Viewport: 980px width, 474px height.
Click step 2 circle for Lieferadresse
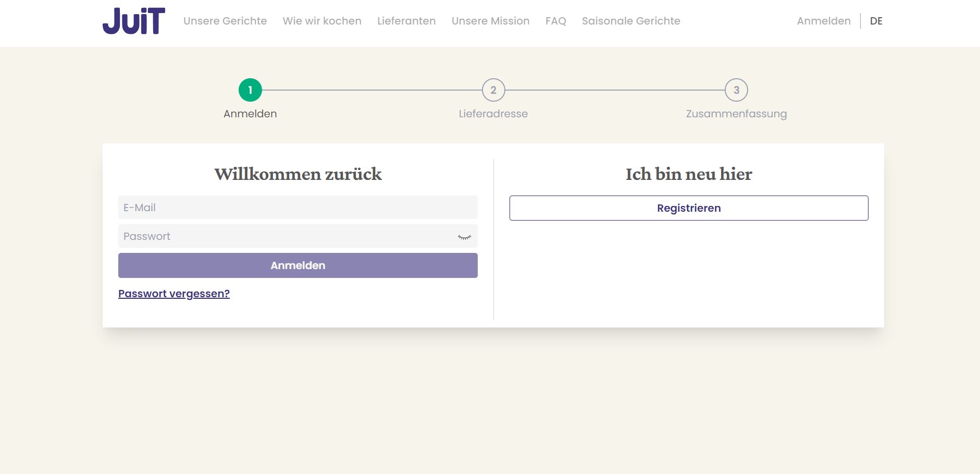(x=493, y=89)
